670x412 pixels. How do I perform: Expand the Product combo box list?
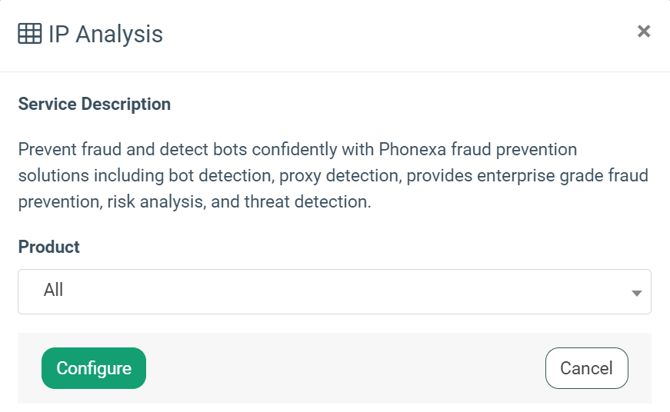click(334, 291)
